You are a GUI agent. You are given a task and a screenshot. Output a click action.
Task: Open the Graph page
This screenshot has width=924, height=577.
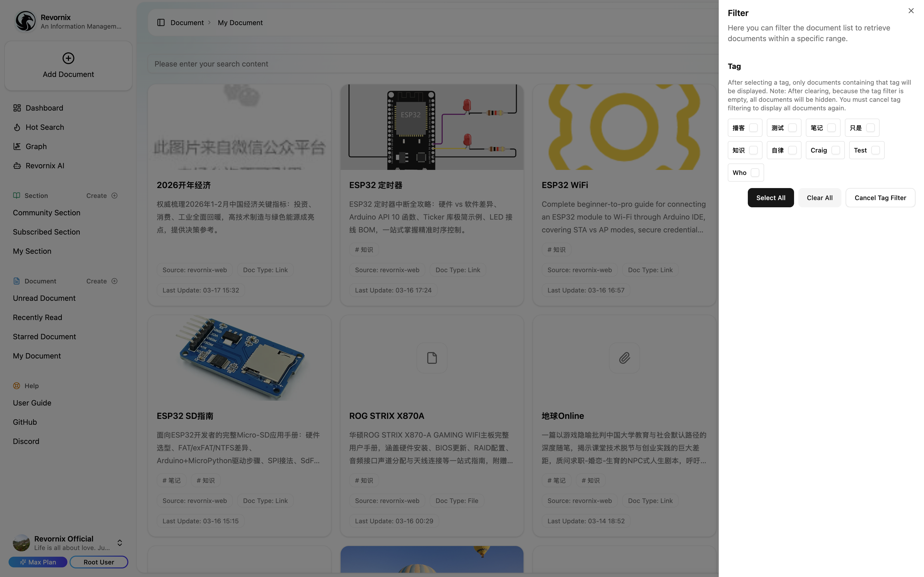pyautogui.click(x=36, y=147)
